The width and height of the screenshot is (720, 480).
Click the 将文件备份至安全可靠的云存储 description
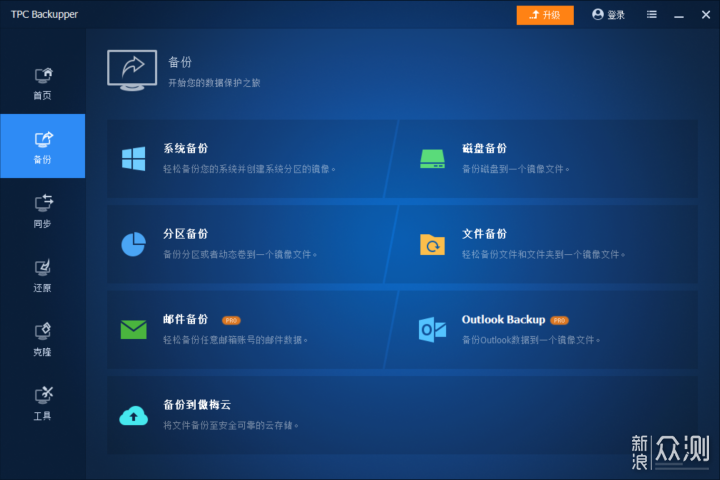point(231,425)
